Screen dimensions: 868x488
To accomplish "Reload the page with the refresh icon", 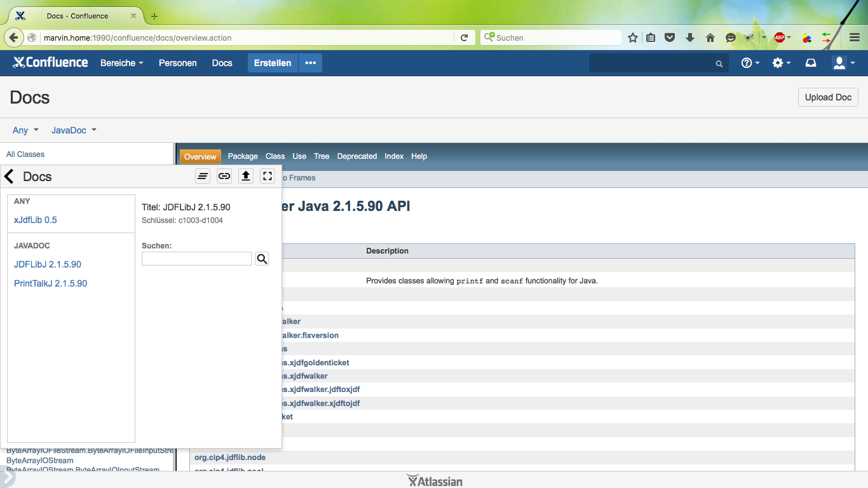I will click(x=465, y=37).
